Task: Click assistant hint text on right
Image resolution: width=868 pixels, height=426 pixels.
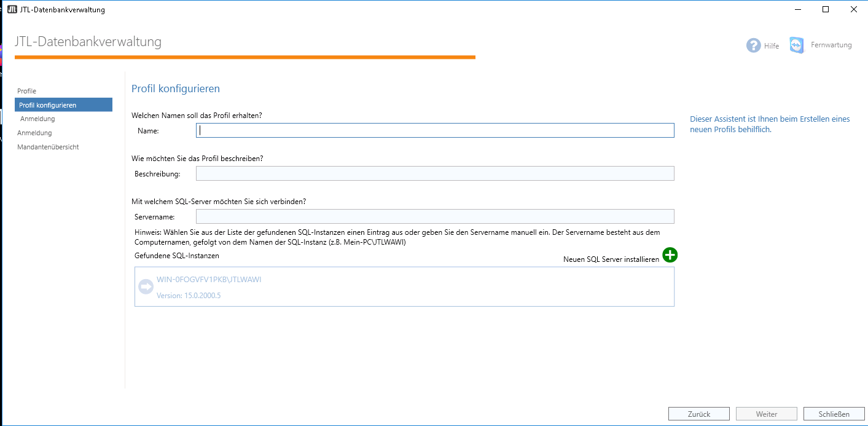Action: tap(770, 124)
